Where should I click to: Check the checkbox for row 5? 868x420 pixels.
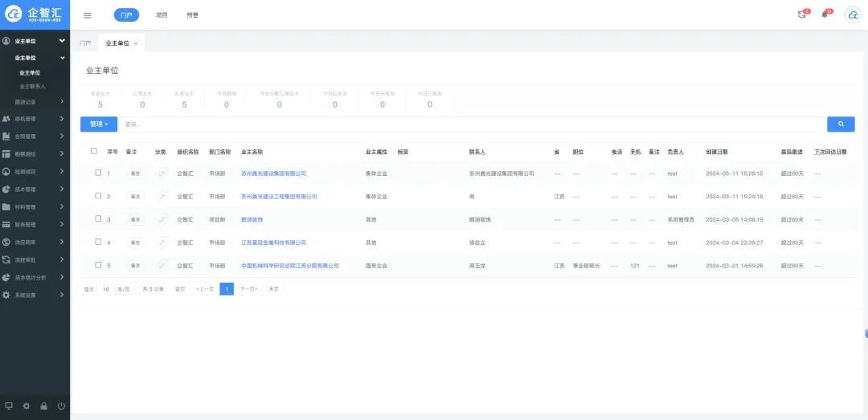[98, 265]
